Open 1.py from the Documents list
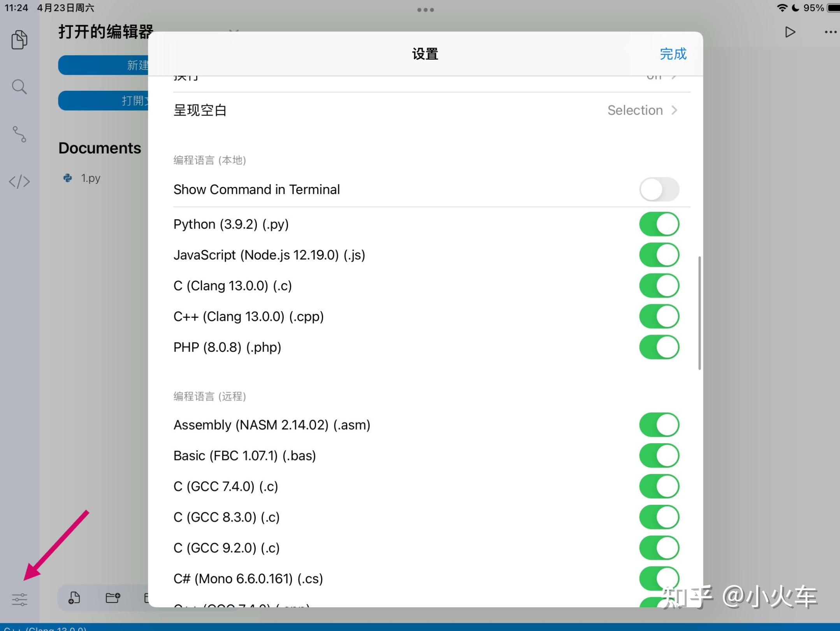The image size is (840, 631). click(90, 178)
